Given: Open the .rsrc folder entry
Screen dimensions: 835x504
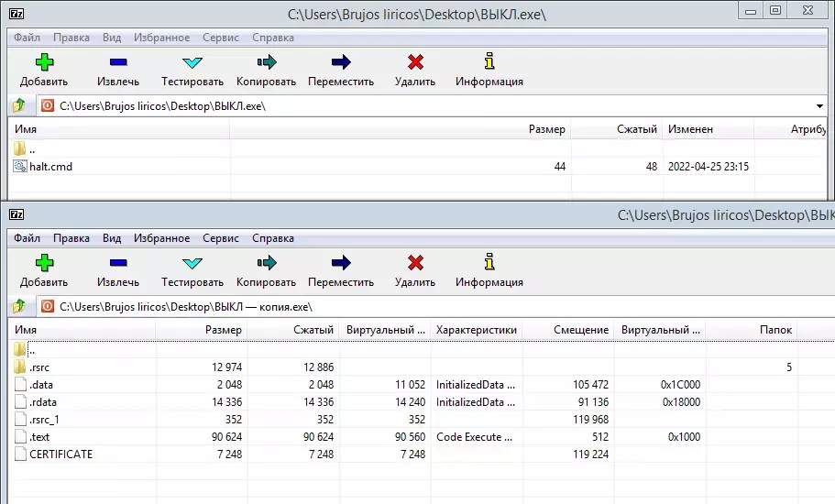Looking at the screenshot, I should [x=39, y=367].
